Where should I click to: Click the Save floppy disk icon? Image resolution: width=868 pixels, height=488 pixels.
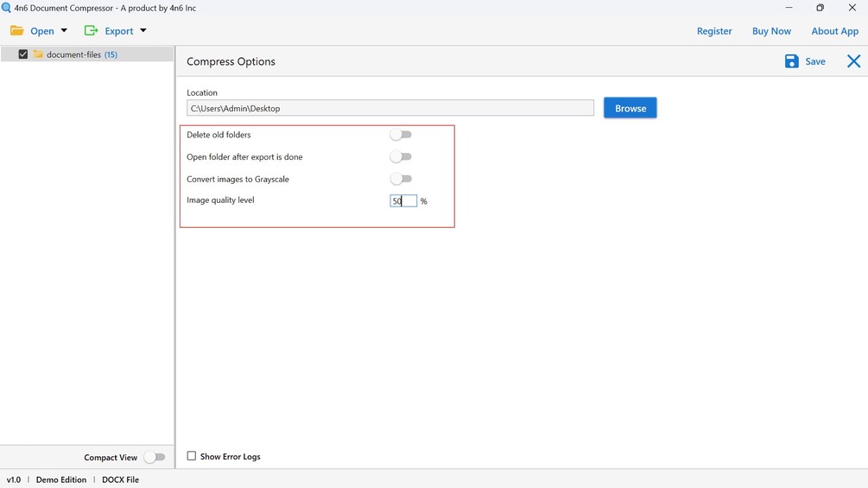point(791,61)
